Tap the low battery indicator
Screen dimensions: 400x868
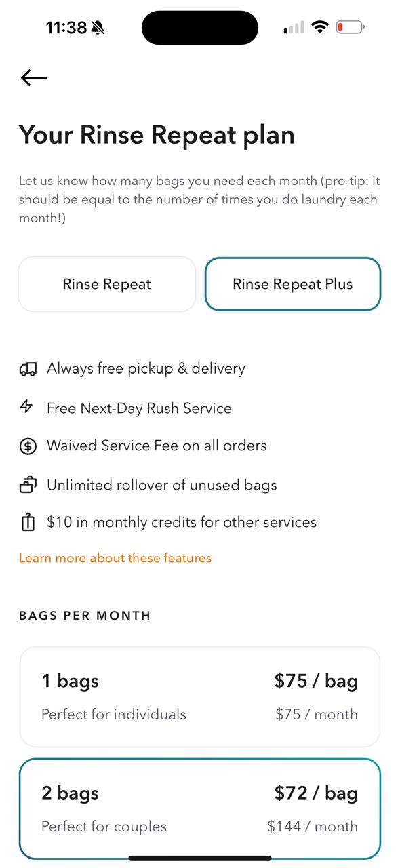click(350, 27)
